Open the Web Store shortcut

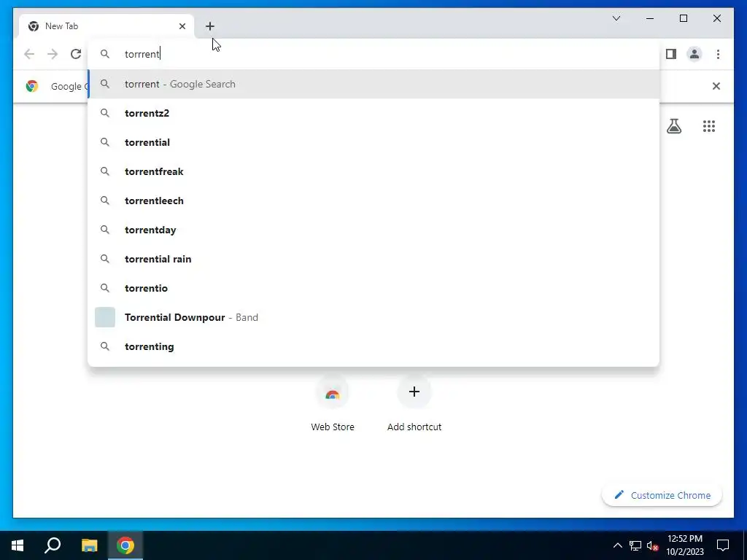coord(332,403)
